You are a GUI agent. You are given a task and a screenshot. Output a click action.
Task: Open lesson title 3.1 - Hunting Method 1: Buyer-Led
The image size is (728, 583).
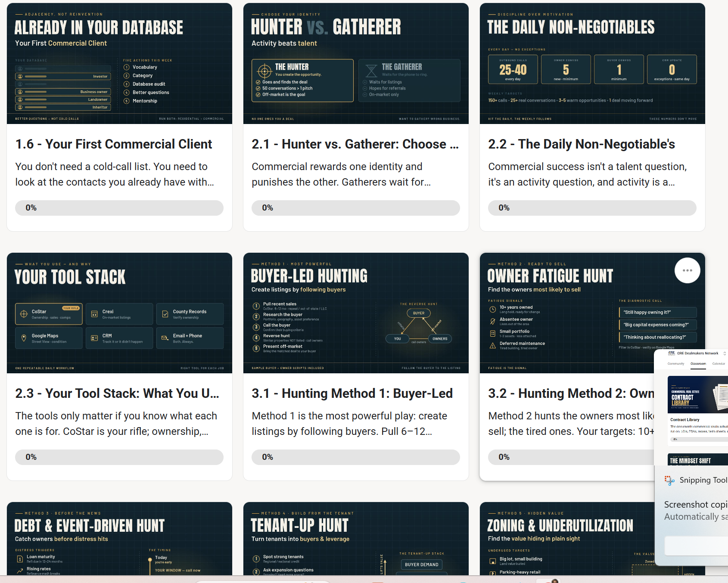(x=352, y=394)
